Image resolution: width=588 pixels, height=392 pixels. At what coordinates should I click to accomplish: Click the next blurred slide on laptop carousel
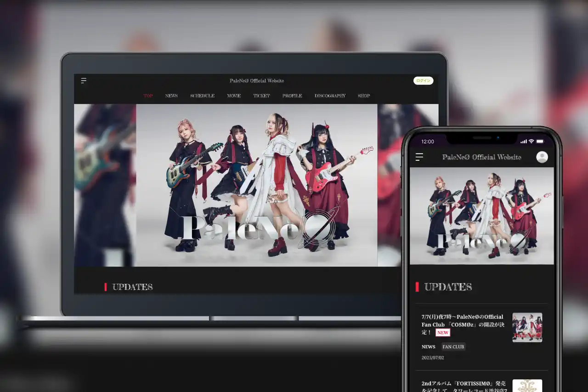click(407, 185)
